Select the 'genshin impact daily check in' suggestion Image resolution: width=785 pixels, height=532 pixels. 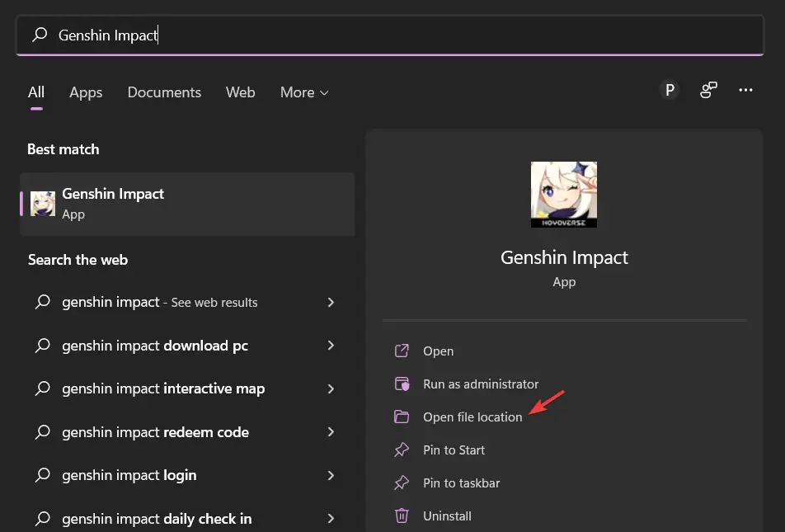pos(157,519)
